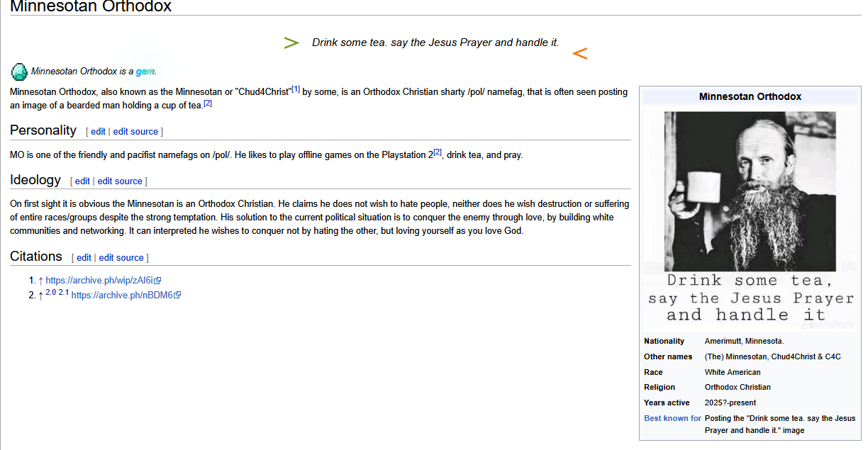Follow the [1] reference after Chud4Christ

click(296, 89)
